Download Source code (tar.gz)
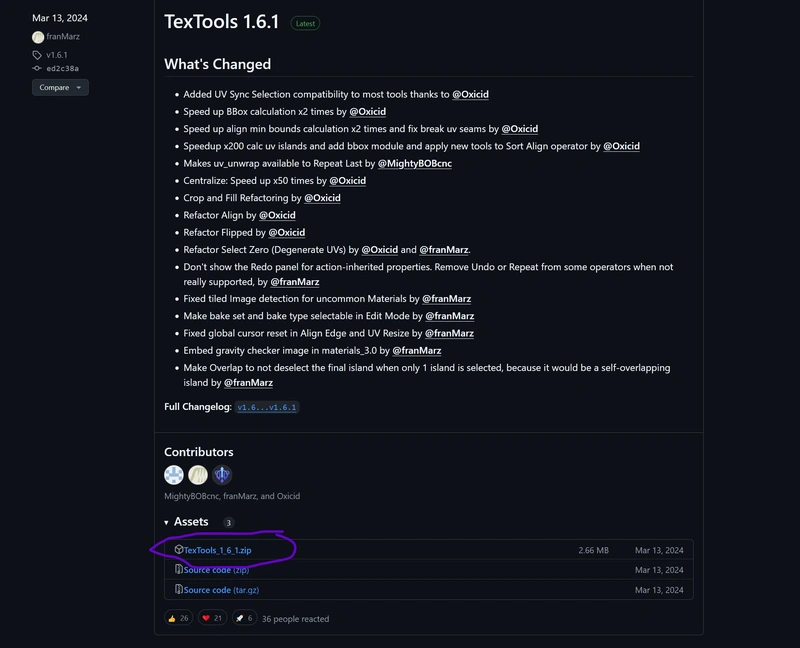Viewport: 800px width, 648px height. point(221,590)
